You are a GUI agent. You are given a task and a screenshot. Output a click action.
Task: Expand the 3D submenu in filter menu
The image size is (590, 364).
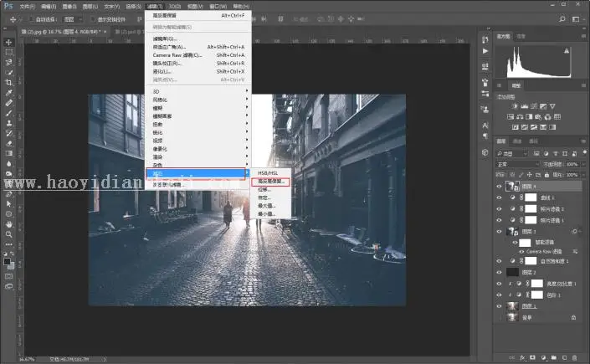198,91
